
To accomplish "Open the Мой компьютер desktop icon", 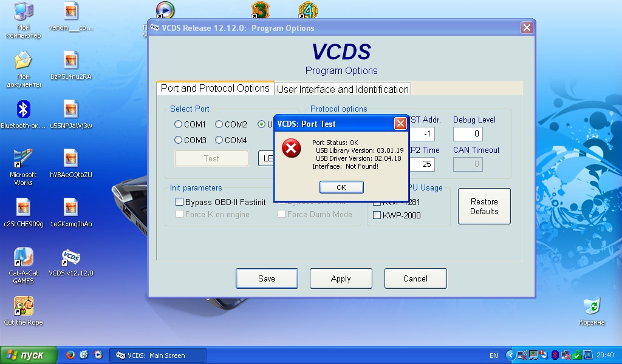I will point(24,20).
